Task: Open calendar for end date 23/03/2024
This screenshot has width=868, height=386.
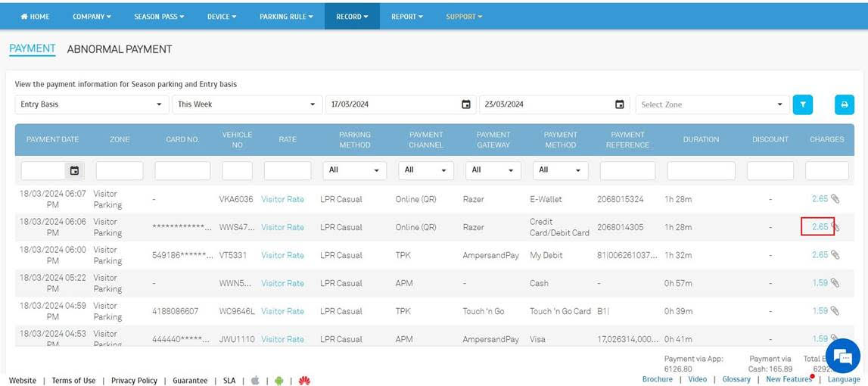Action: tap(620, 104)
